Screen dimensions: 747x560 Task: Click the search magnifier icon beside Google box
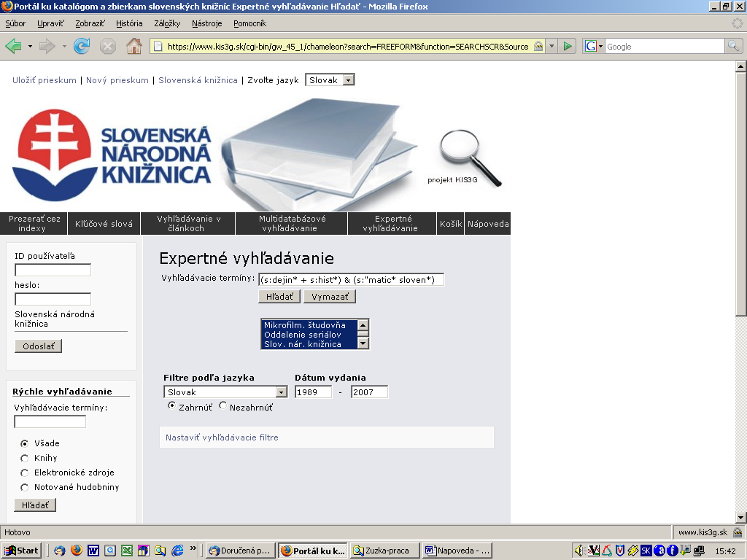733,46
